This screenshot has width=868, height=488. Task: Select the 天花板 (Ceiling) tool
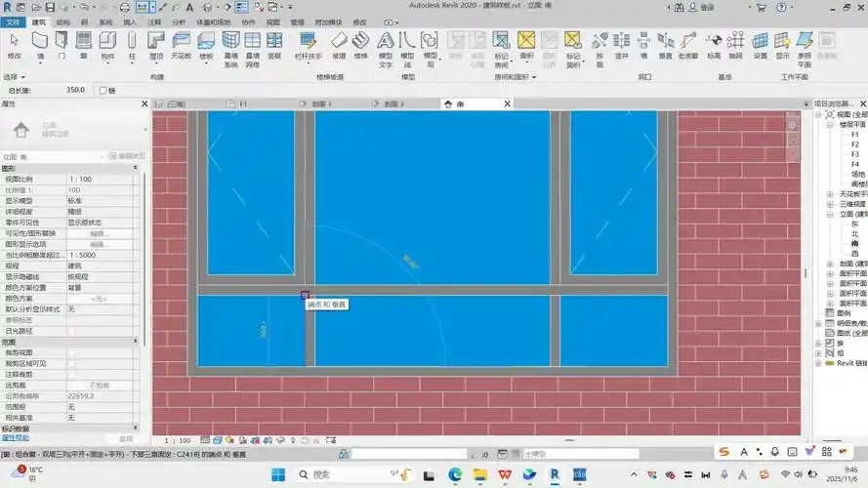(x=181, y=45)
